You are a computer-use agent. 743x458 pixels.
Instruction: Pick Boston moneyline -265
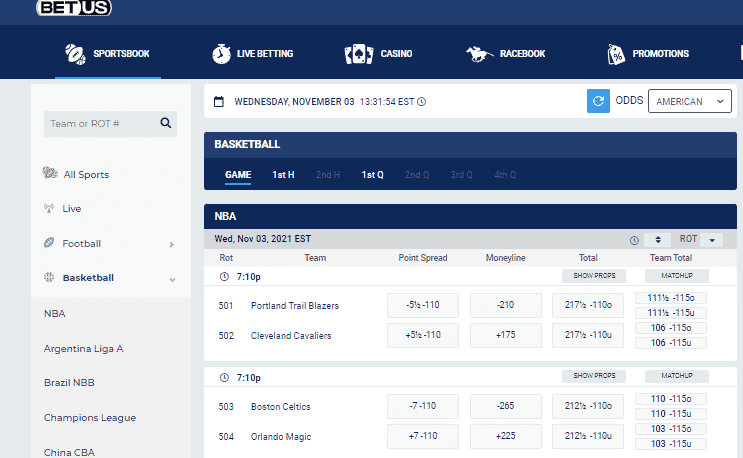(x=506, y=406)
